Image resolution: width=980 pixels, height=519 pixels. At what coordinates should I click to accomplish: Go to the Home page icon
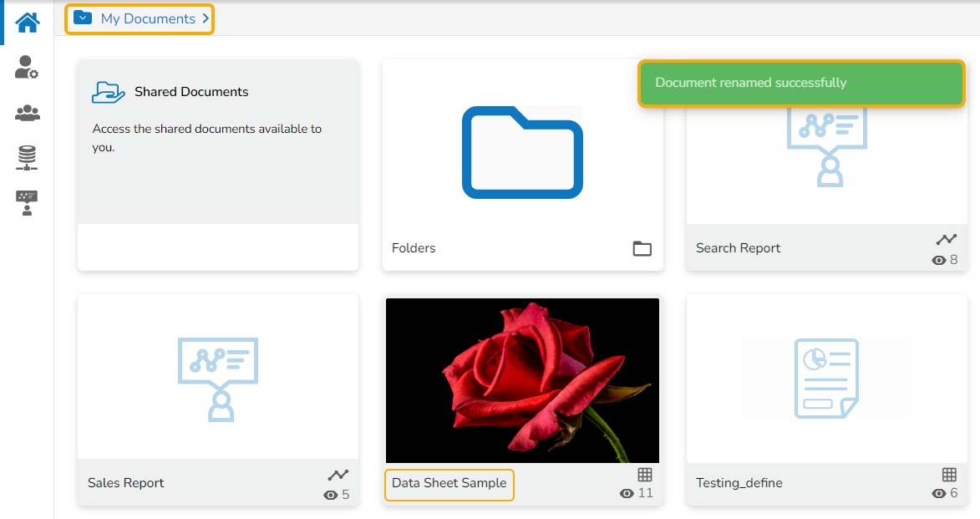pyautogui.click(x=28, y=23)
